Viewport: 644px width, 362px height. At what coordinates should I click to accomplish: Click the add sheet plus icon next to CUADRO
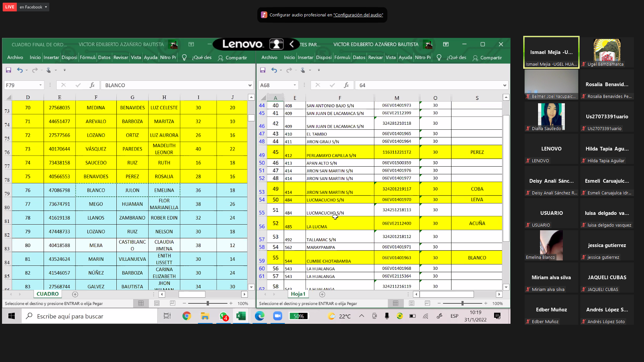pos(75,294)
